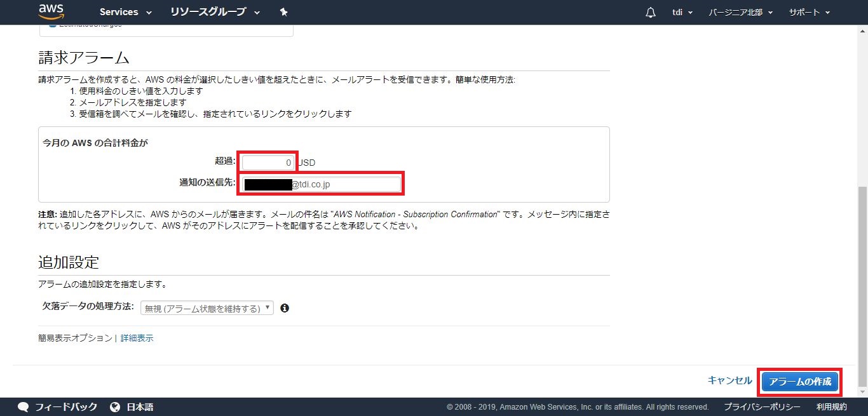Expand the リソースグループ menu
Screen dimensions: 868x416
tap(215, 12)
